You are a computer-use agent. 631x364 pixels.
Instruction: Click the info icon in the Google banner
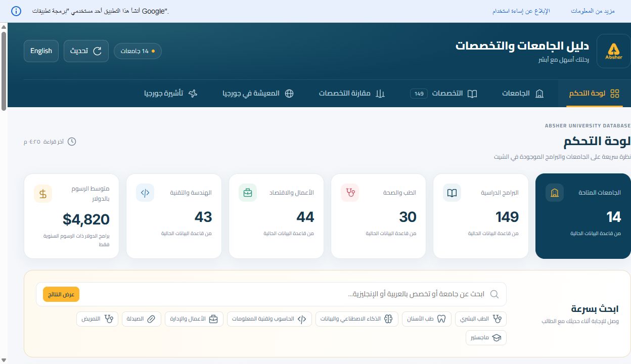click(16, 11)
